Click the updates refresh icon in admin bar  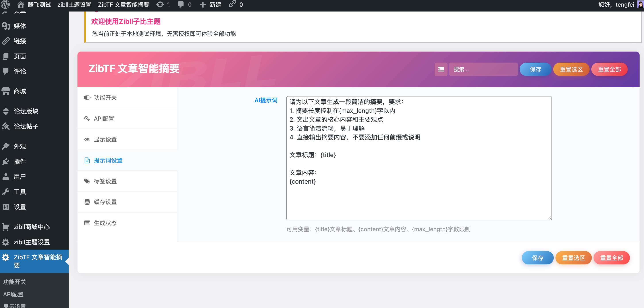pyautogui.click(x=160, y=4)
